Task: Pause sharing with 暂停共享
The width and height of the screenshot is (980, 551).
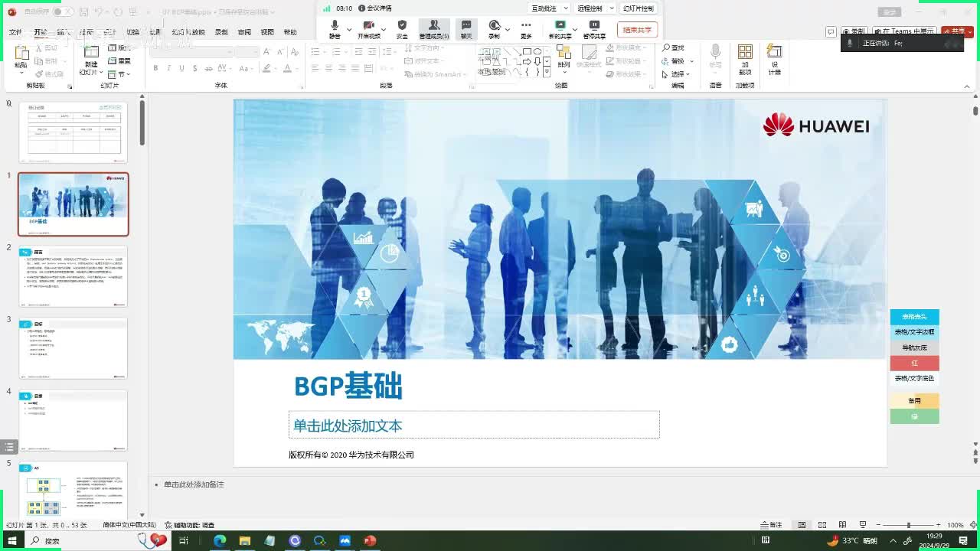Action: [x=594, y=29]
